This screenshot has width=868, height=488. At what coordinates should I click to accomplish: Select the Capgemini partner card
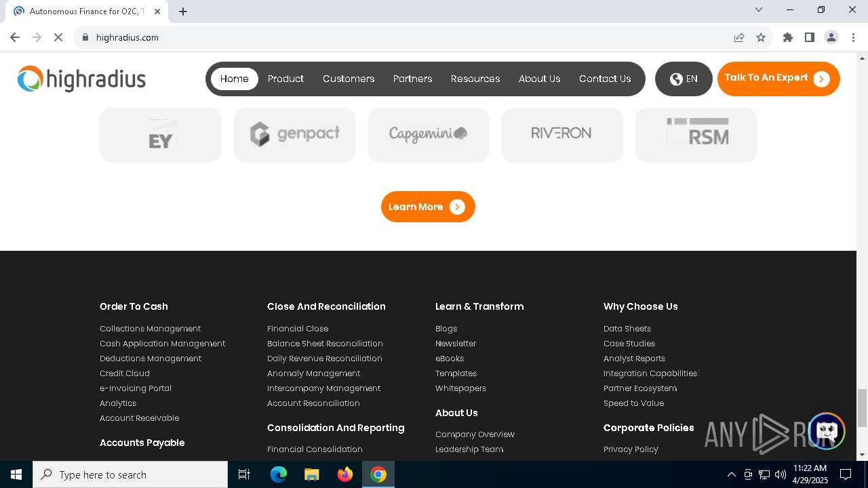point(428,135)
